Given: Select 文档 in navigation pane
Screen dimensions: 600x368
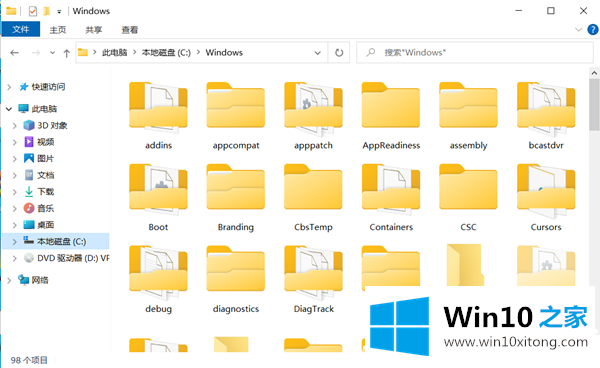Looking at the screenshot, I should pyautogui.click(x=46, y=175).
